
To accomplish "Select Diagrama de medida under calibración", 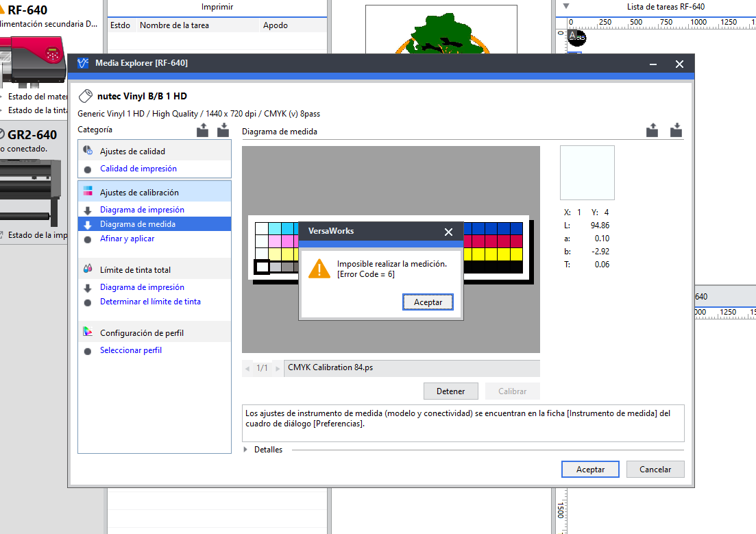I will 154,224.
